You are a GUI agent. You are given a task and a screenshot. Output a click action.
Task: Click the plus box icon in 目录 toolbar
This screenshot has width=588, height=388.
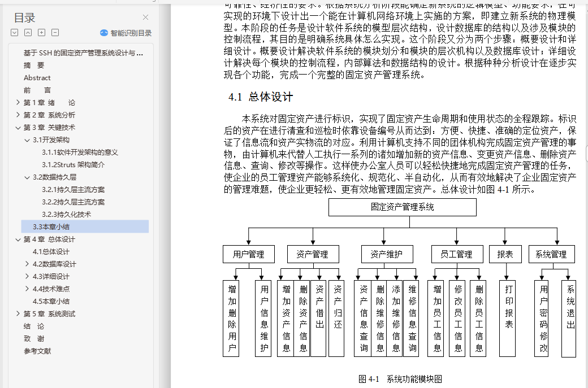[41, 33]
